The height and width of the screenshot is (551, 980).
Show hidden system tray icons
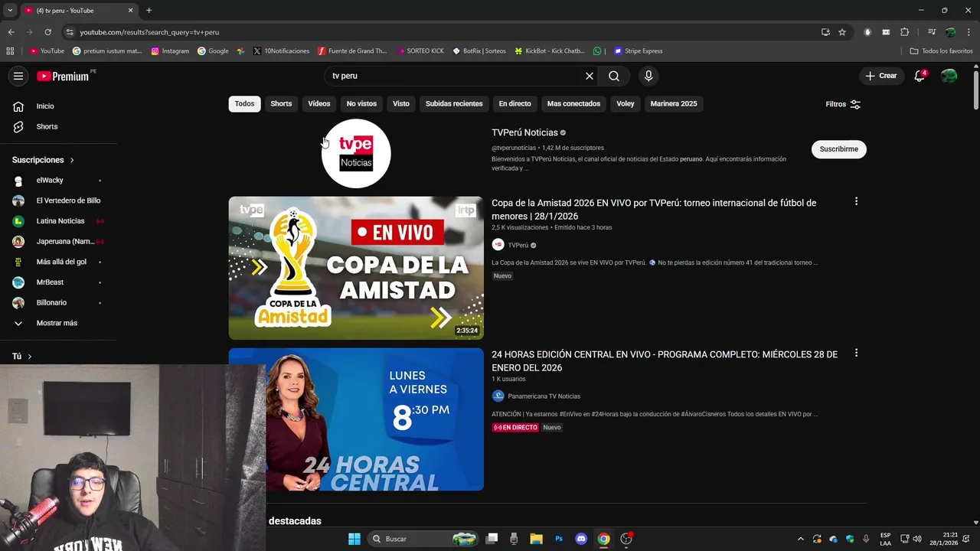click(801, 539)
